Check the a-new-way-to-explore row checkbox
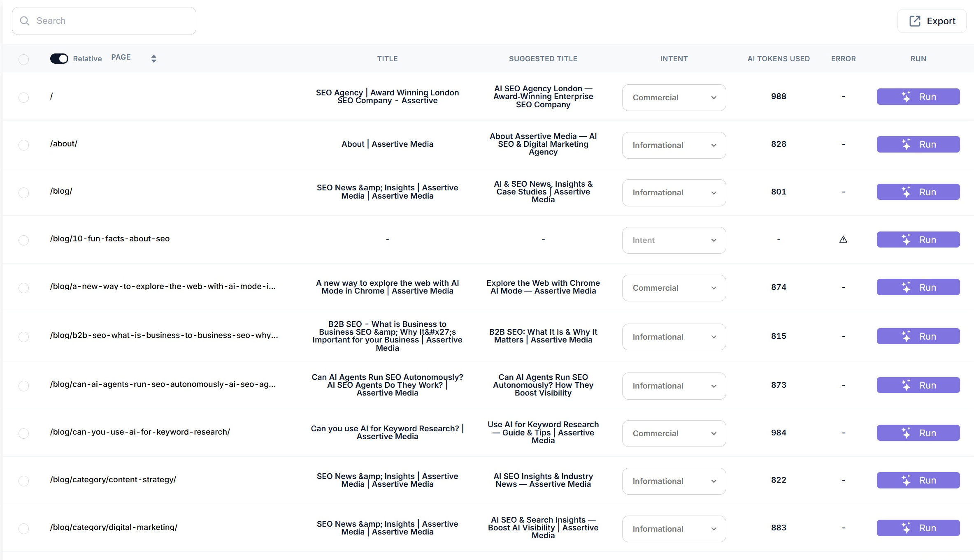Image resolution: width=974 pixels, height=560 pixels. (x=24, y=288)
